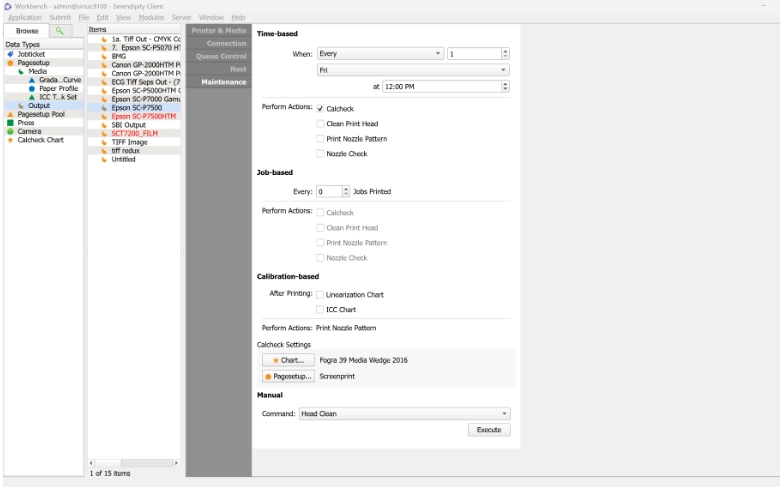Open the search tab with magnifier icon

pos(59,31)
